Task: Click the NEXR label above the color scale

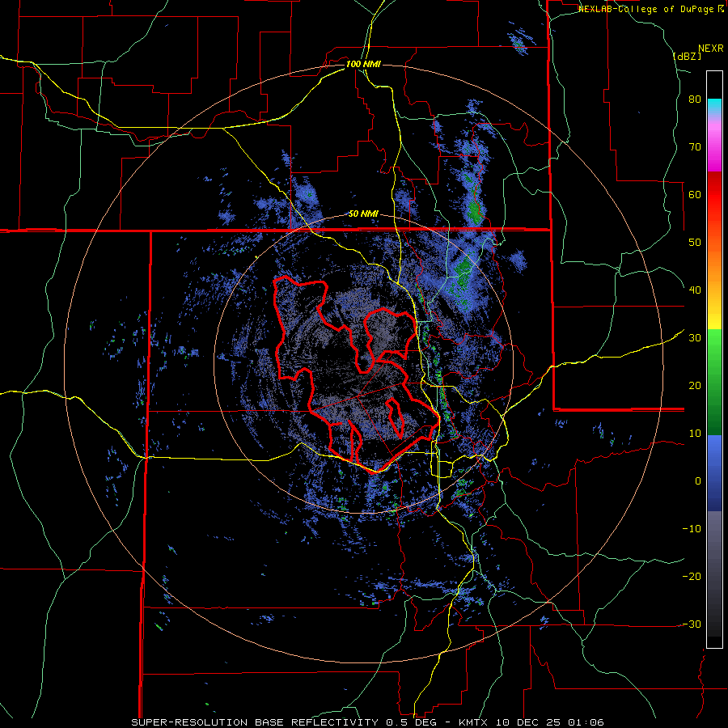Action: (711, 49)
